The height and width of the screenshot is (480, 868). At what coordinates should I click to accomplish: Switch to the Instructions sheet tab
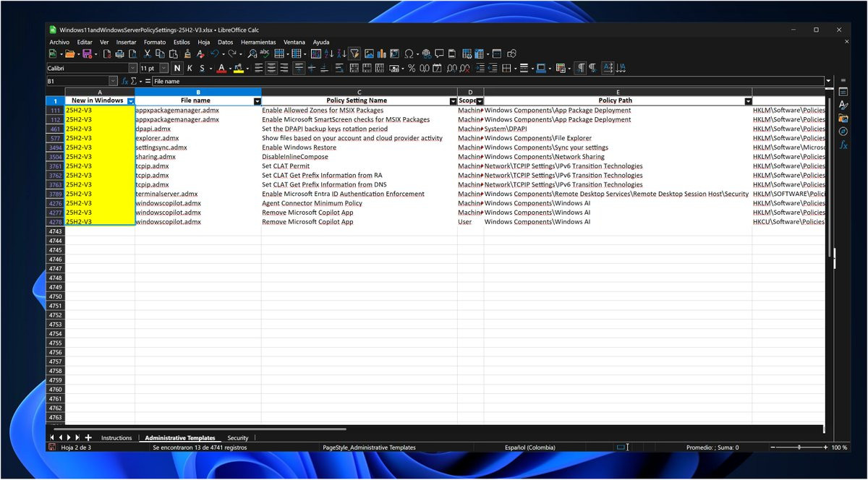tap(116, 438)
